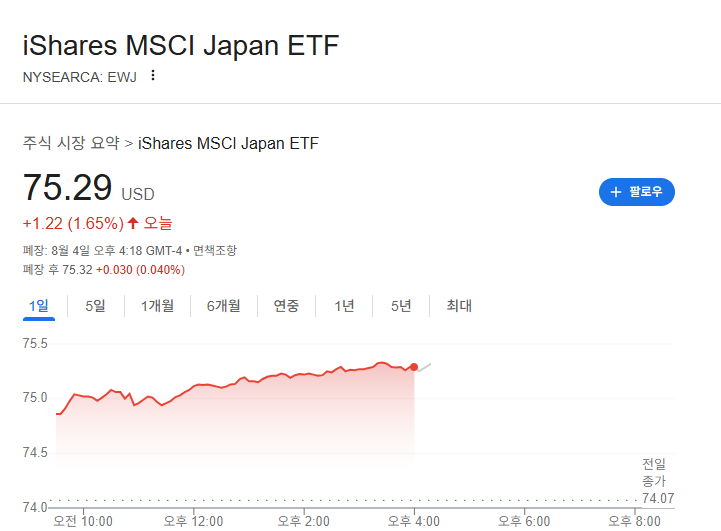Click the red up arrow by 오늘

133,223
